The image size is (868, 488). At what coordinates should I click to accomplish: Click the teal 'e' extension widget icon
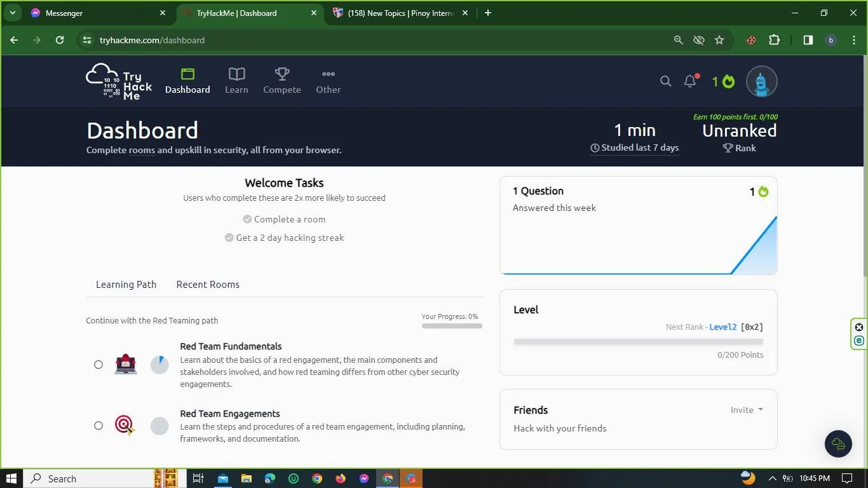859,341
